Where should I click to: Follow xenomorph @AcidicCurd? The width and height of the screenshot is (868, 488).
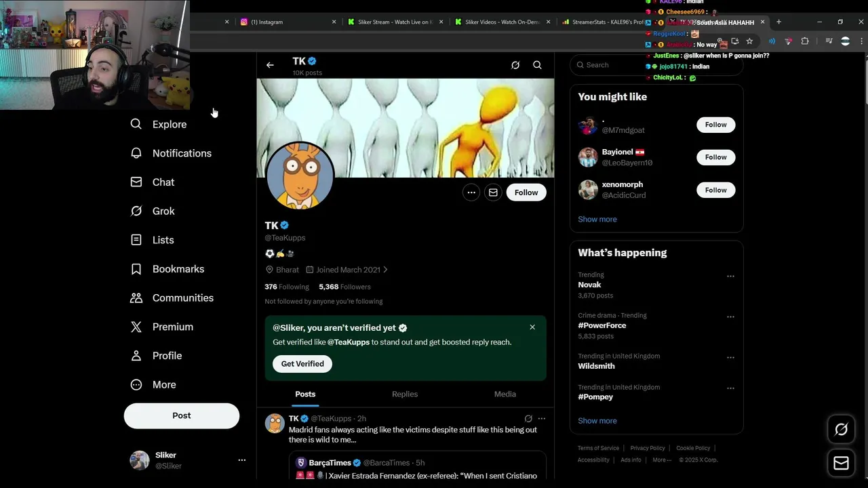[x=715, y=190]
